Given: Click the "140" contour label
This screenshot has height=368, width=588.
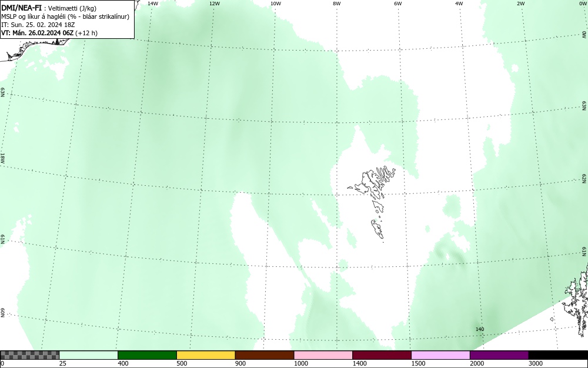Looking at the screenshot, I should tap(480, 329).
